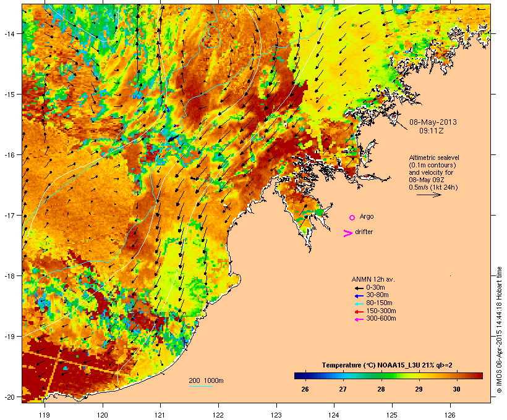Click the 'drifter' legend label
The image size is (507, 420).
point(364,232)
